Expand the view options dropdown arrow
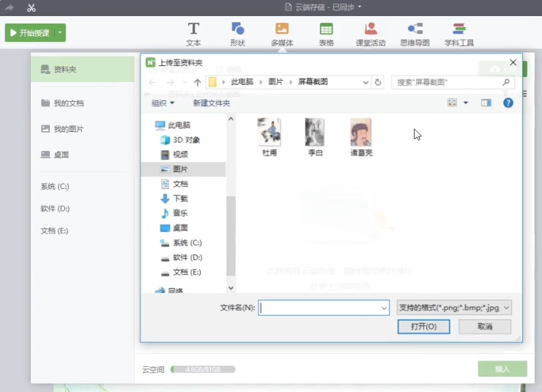This screenshot has height=392, width=542. click(x=466, y=103)
